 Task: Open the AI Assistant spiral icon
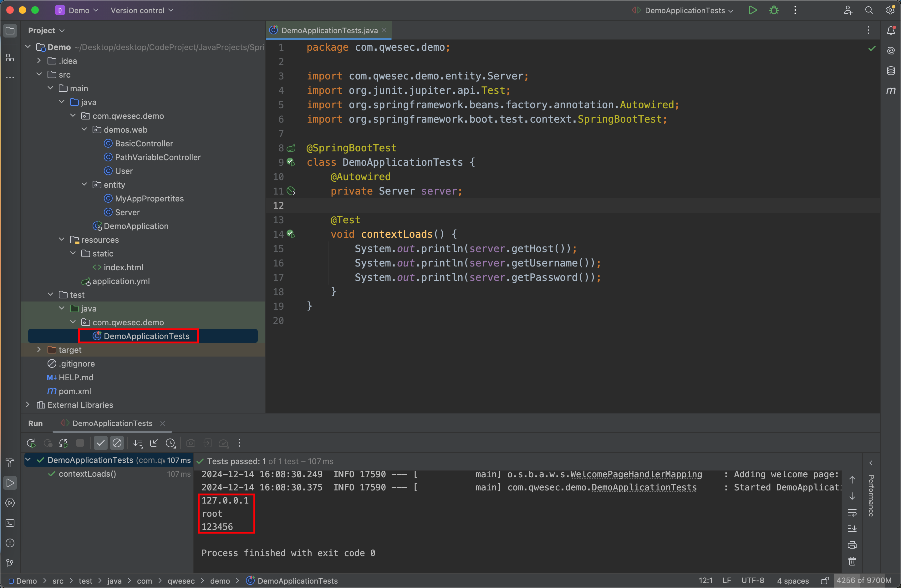coord(891,51)
